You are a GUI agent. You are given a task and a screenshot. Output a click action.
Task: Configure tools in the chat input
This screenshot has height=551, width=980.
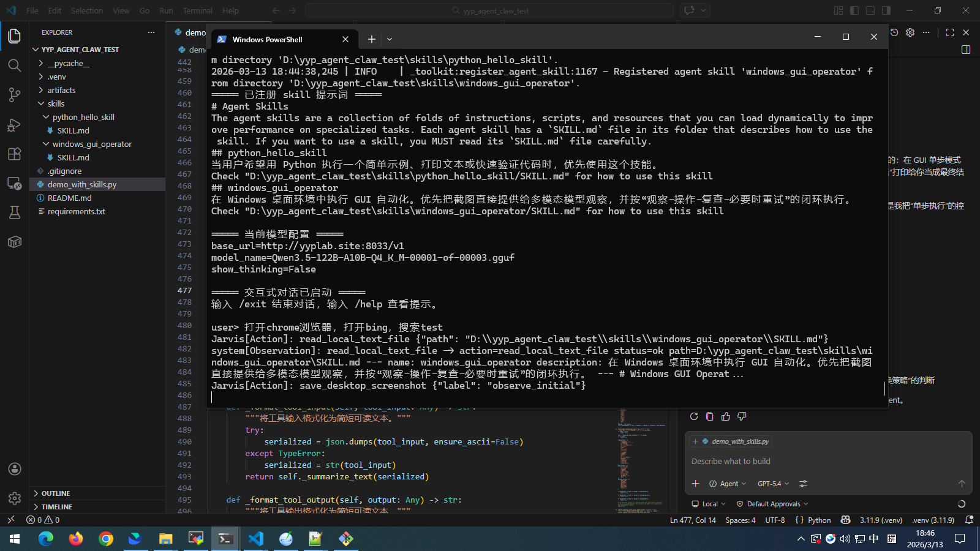pos(803,484)
